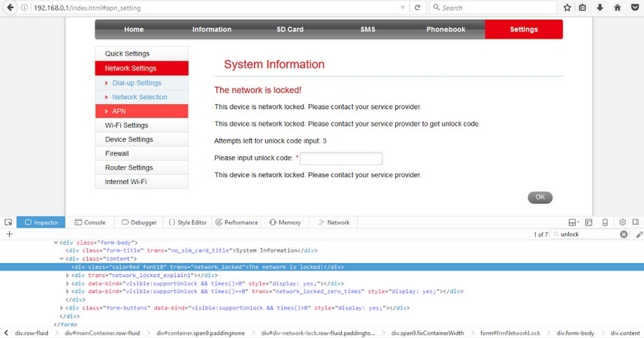
Task: Expand the network_locked_zero_times div node
Action: point(68,291)
